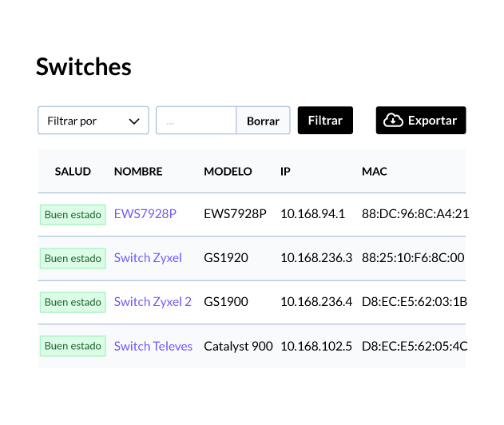Viewport: 504px width, 425px height.
Task: Sort by the IP column header
Action: [285, 171]
